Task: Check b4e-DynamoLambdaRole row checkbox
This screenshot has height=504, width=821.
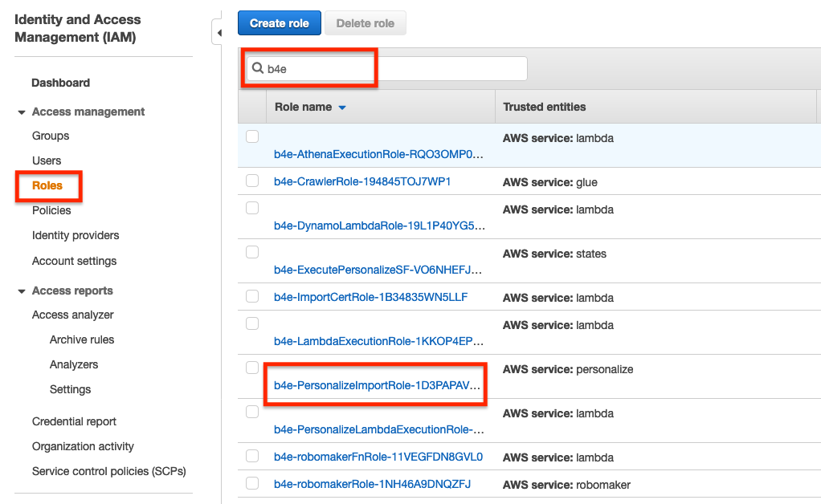Action: (x=252, y=208)
